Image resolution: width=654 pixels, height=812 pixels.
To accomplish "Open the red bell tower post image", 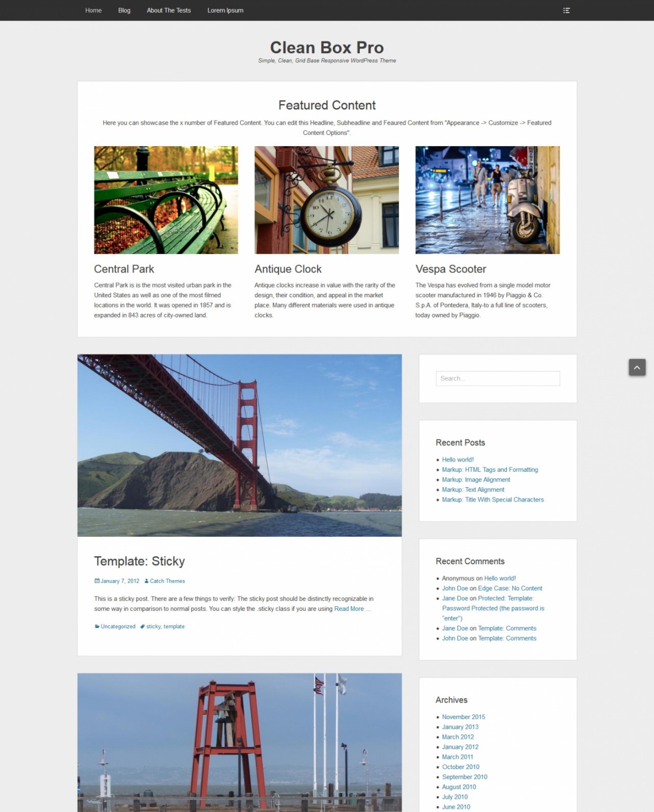I will click(x=240, y=743).
